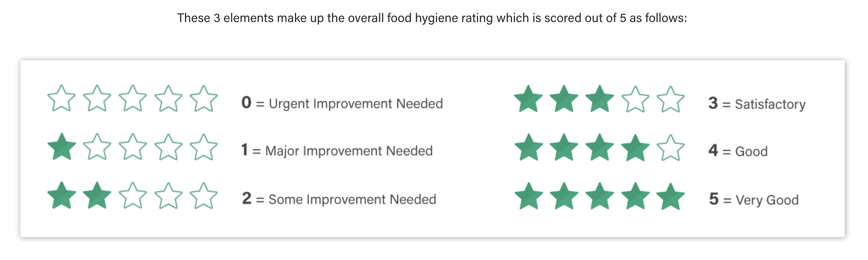Click the '0 = Urgent Improvement Needed' label
The image size is (868, 260).
pyautogui.click(x=342, y=103)
